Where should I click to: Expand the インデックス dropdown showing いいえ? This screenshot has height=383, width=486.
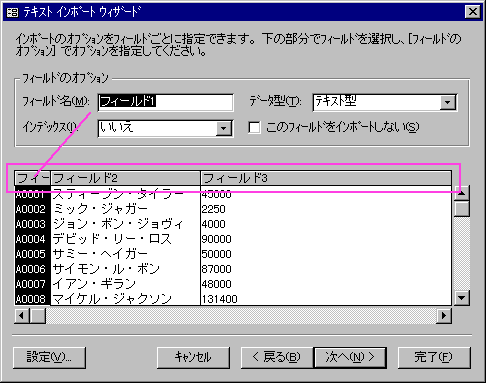pyautogui.click(x=224, y=128)
